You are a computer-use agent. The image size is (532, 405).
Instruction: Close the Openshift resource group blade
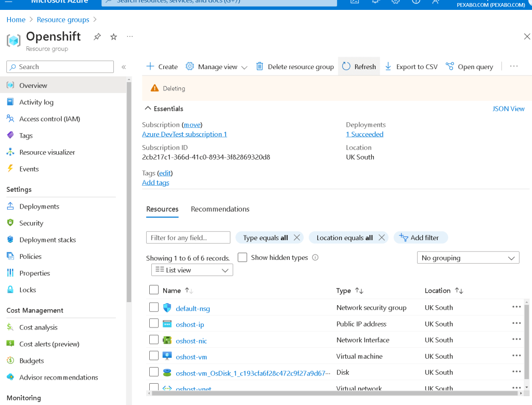527,36
